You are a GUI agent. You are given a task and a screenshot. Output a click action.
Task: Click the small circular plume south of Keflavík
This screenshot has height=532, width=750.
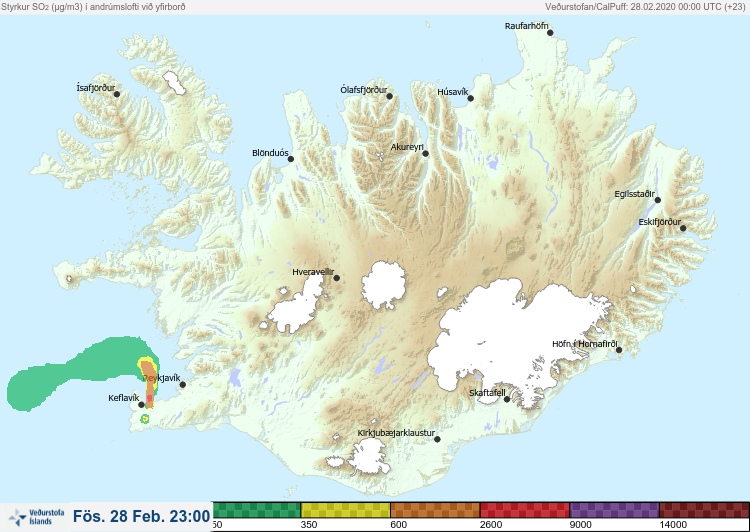tap(144, 419)
